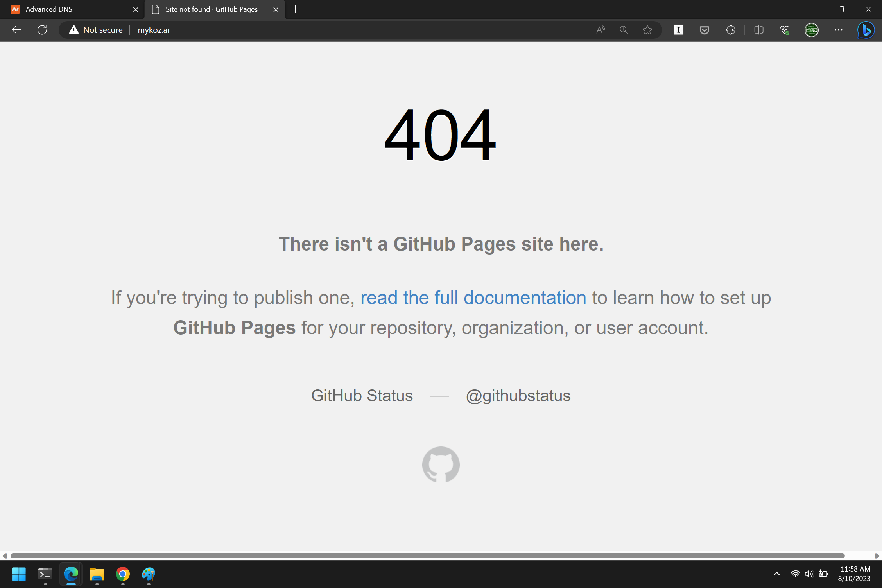Open the volume speaker icon
Image resolution: width=882 pixels, height=588 pixels.
point(809,574)
